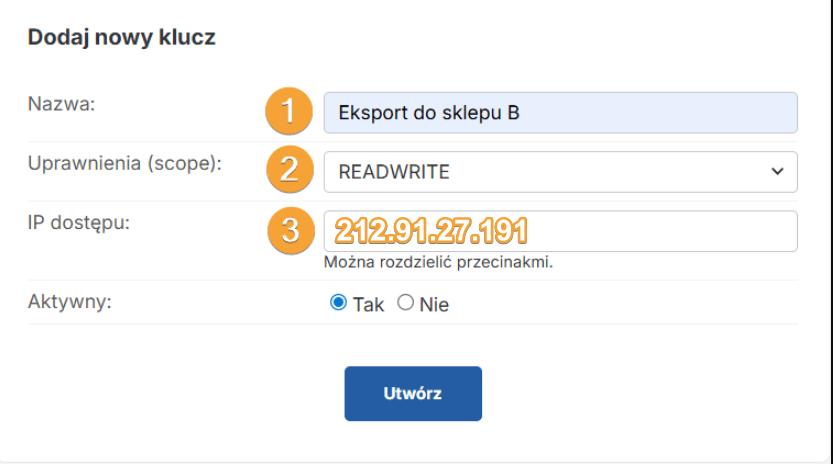Image resolution: width=833 pixels, height=464 pixels.
Task: Select the Tak radio button
Action: tap(338, 303)
